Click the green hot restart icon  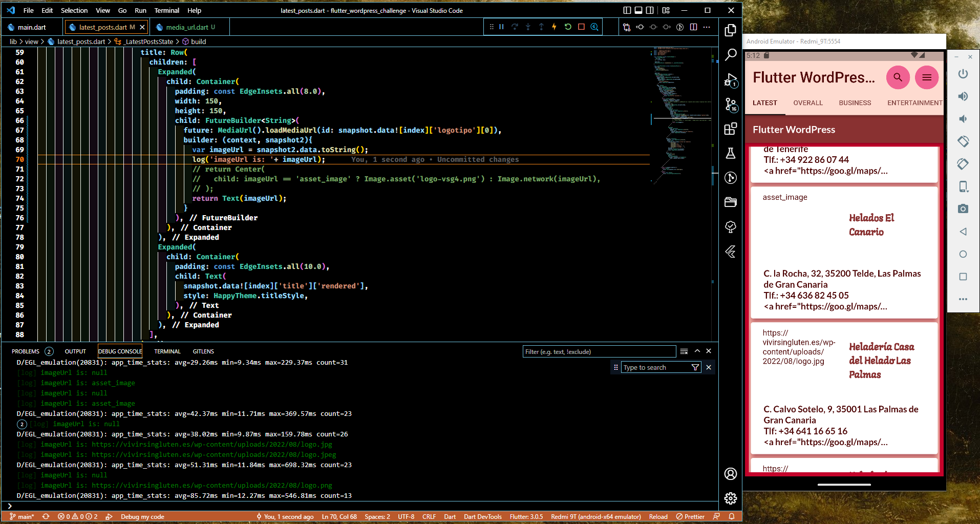click(x=567, y=27)
